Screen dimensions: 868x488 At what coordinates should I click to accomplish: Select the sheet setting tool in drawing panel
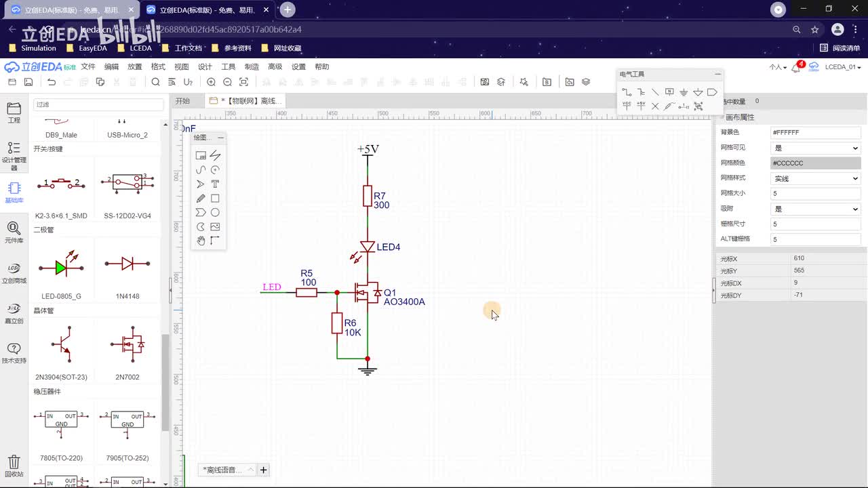tap(201, 155)
